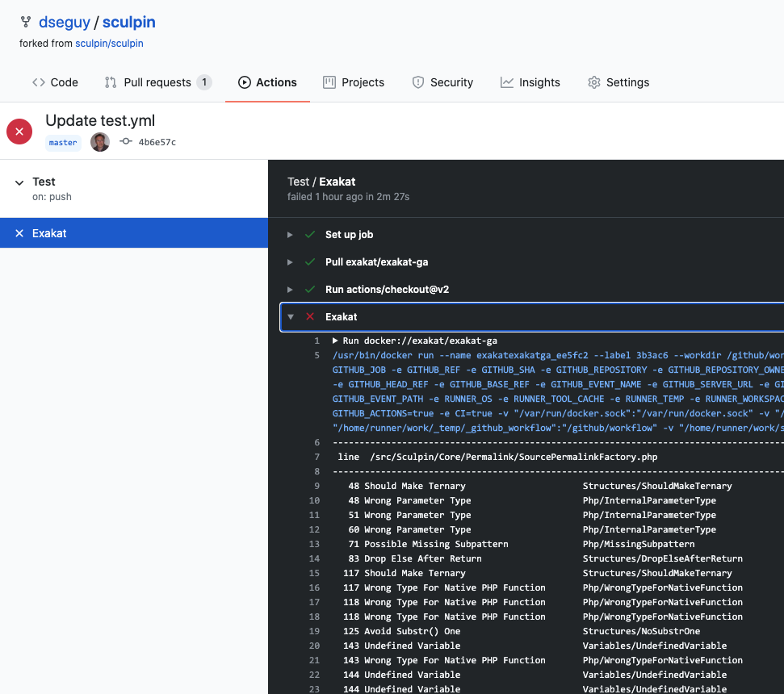Click the '125 Avoid Substr() One' log entry
The height and width of the screenshot is (694, 784).
(401, 631)
